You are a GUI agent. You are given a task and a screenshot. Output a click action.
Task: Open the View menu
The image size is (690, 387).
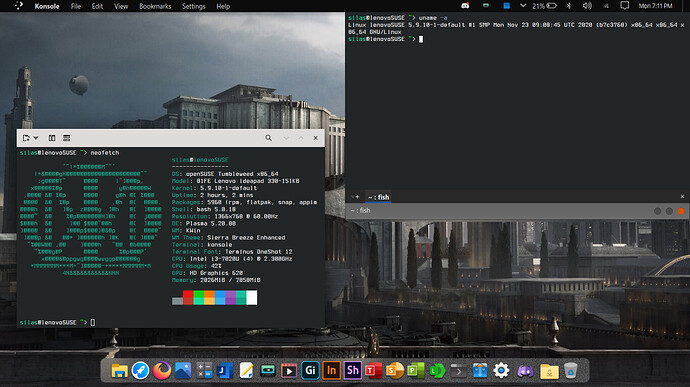point(121,6)
